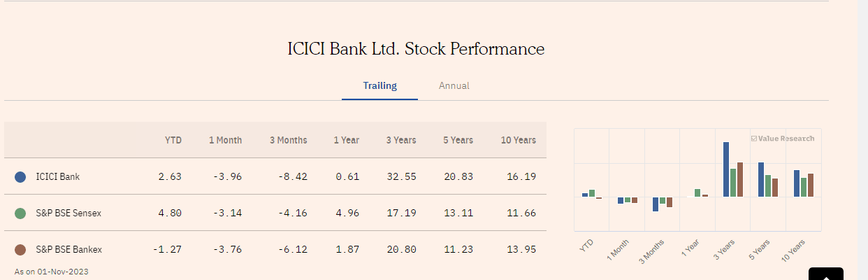Click the 1 Month column header
Screen dimensions: 868x280
(225, 140)
